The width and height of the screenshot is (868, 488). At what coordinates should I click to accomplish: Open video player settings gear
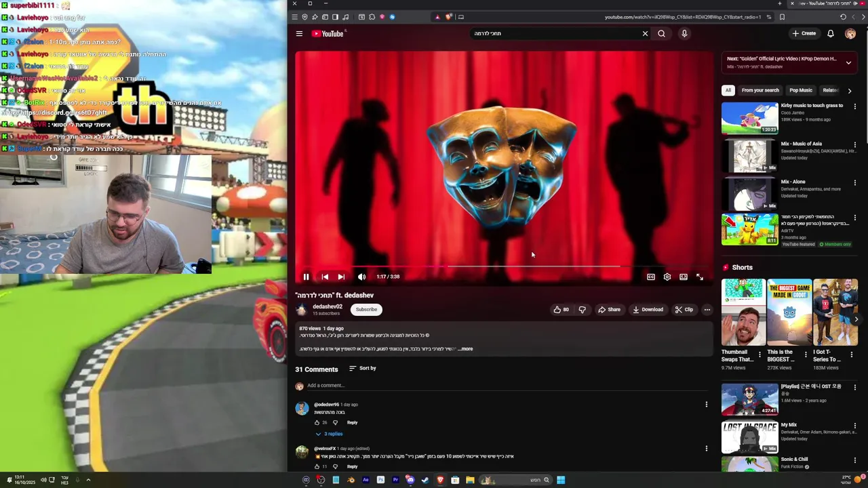tap(667, 277)
